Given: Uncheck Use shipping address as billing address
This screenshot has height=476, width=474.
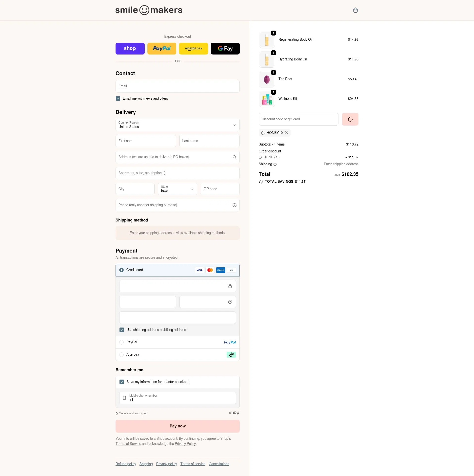Looking at the screenshot, I should click(x=121, y=330).
